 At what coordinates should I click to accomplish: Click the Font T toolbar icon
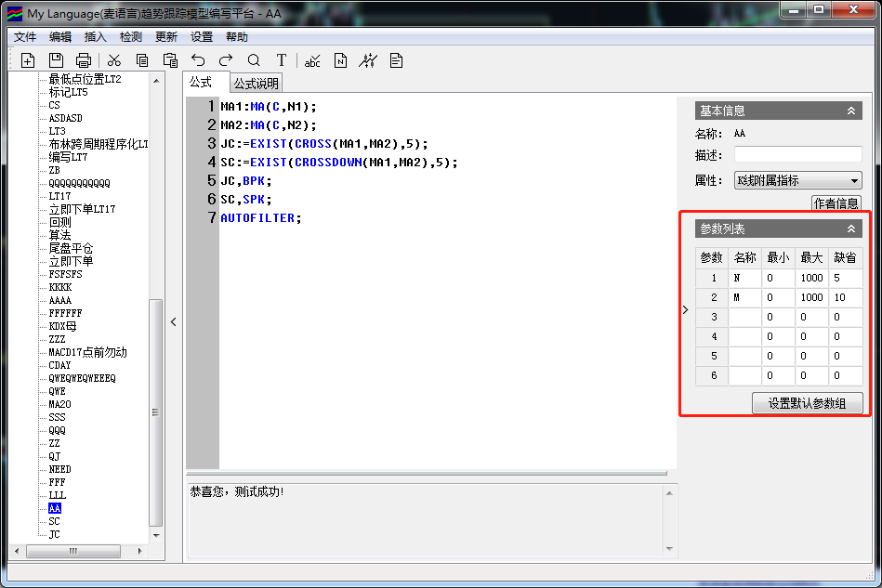coord(282,60)
